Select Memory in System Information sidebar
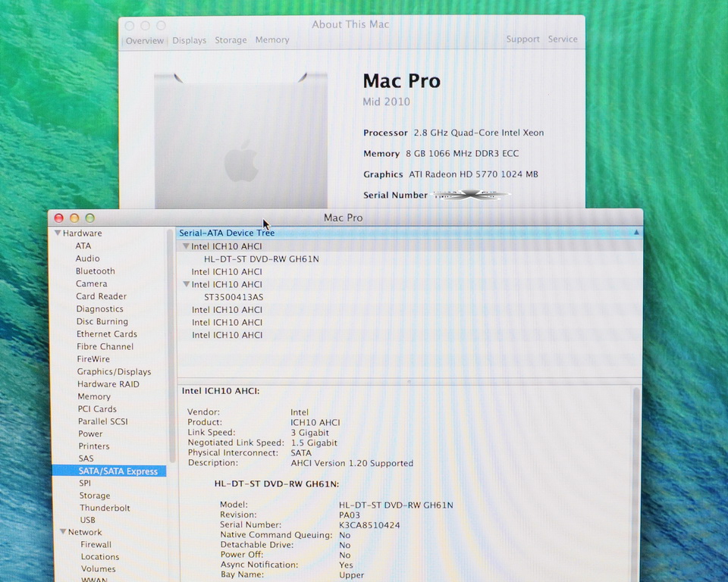This screenshot has width=728, height=582. point(94,397)
